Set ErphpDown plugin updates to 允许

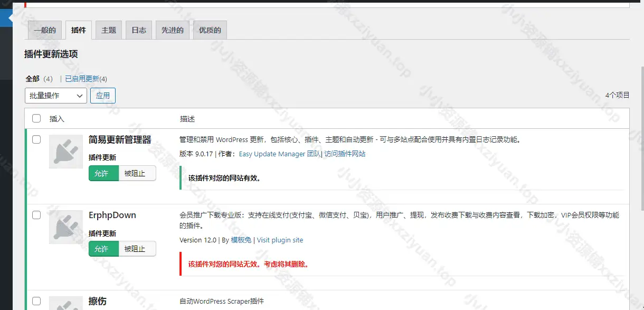(x=103, y=249)
